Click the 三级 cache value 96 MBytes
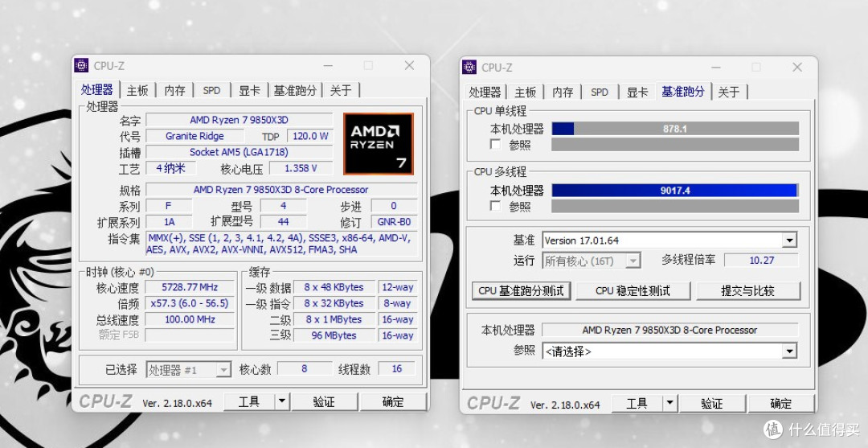The width and height of the screenshot is (868, 448). pos(334,335)
